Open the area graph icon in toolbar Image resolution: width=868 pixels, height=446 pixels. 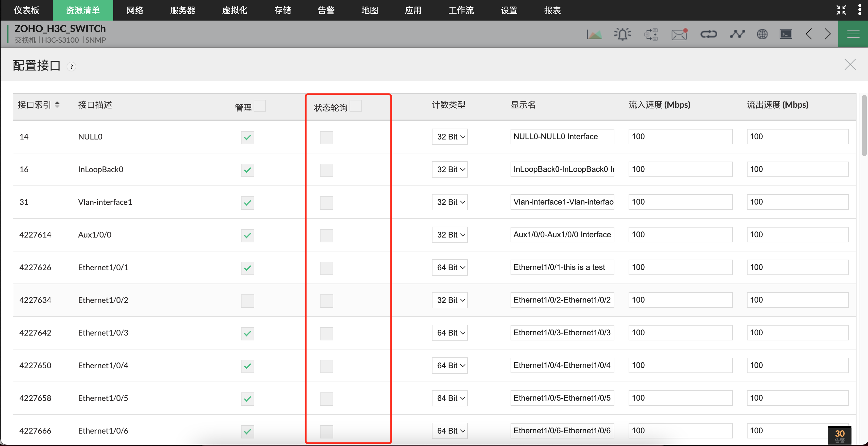594,34
